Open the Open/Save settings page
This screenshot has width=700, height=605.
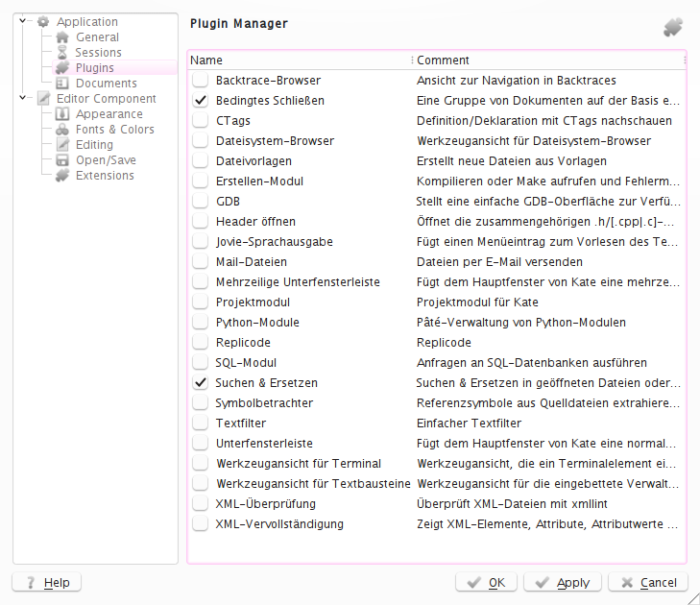(106, 159)
